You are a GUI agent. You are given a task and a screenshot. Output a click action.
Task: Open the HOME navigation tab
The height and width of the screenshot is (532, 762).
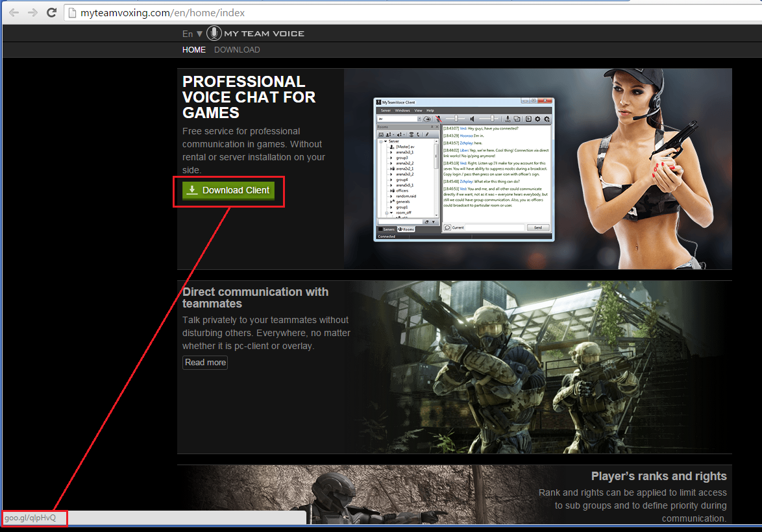point(194,49)
